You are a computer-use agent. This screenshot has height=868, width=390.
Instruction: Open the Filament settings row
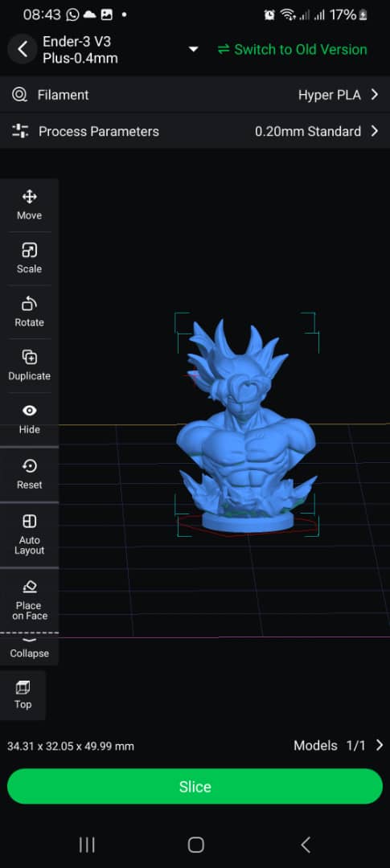pyautogui.click(x=195, y=95)
